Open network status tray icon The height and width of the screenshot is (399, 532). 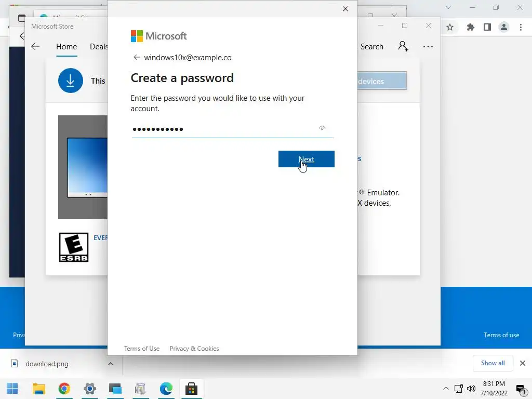click(458, 389)
